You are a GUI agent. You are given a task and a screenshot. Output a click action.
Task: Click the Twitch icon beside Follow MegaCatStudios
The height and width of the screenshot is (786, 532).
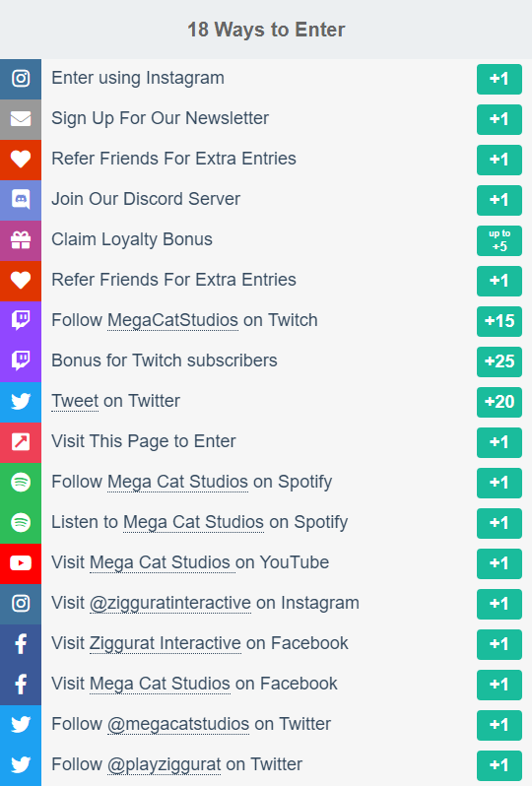21,321
